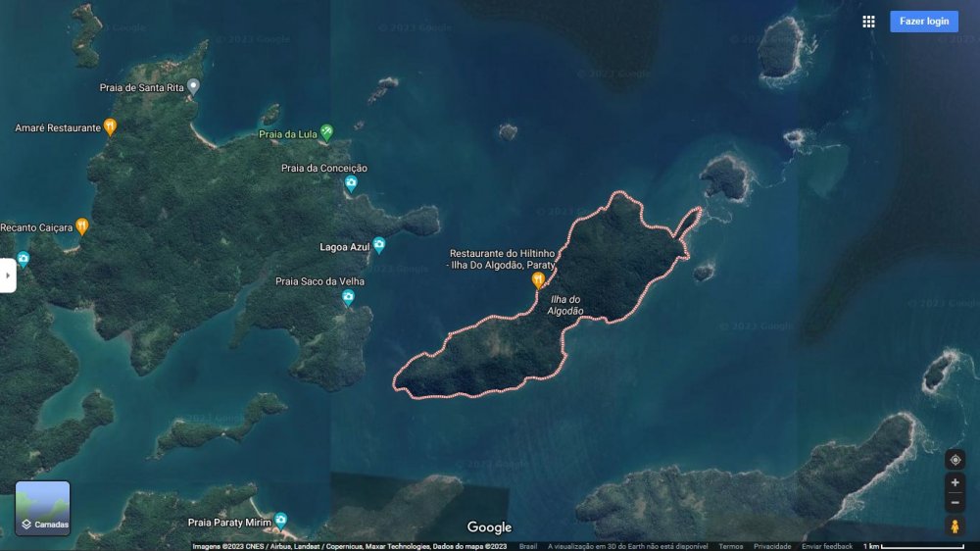Click the Fazer login button
980x551 pixels.
(923, 22)
